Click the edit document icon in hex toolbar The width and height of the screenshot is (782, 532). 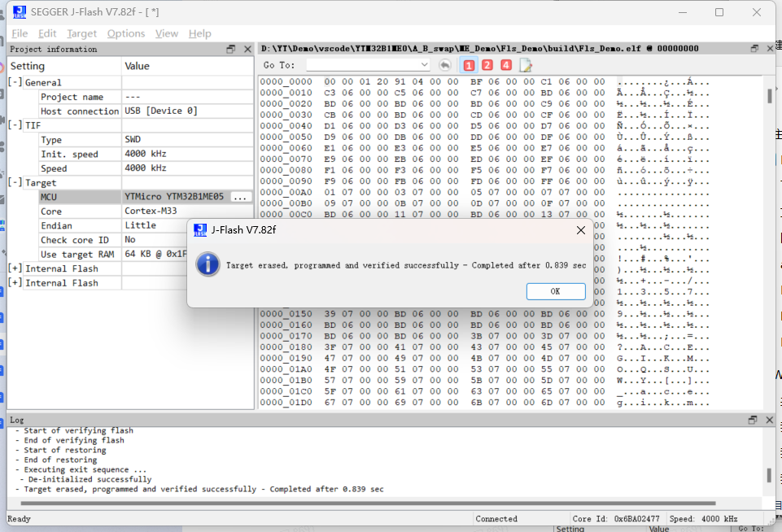coord(526,65)
